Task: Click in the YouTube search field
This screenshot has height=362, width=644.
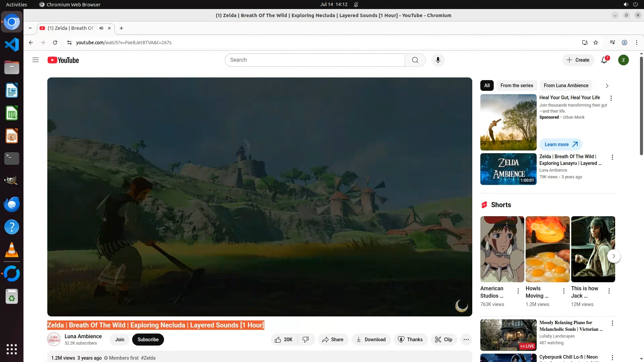Action: coord(315,60)
